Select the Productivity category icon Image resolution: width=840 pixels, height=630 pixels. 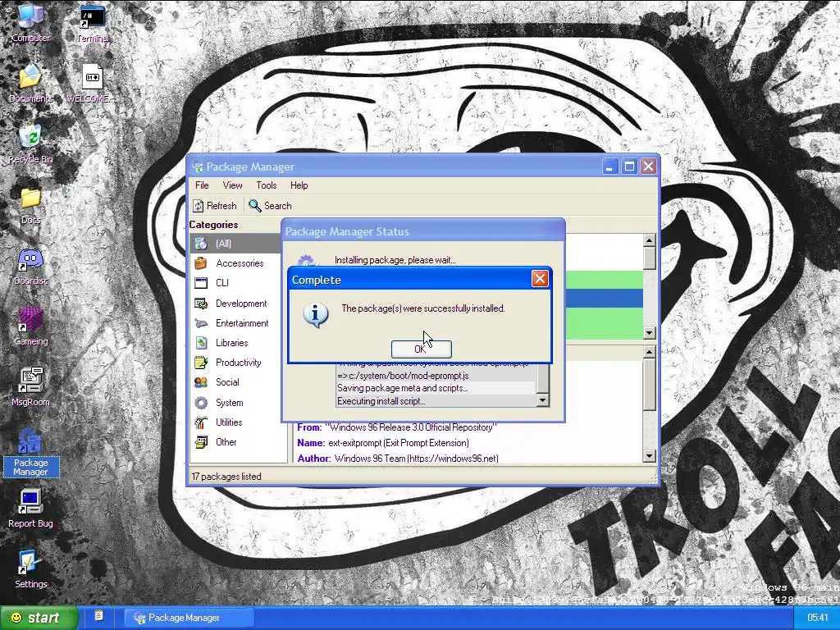coord(201,363)
